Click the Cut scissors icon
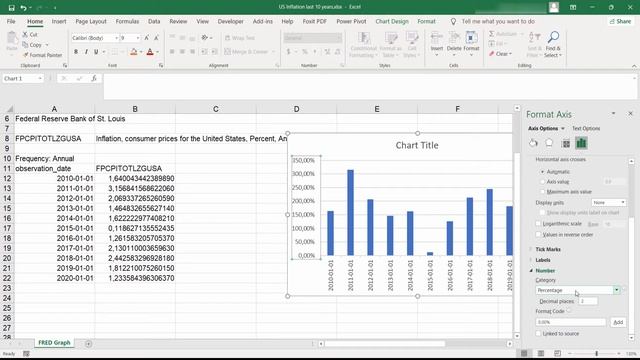640x360 pixels. (x=25, y=35)
